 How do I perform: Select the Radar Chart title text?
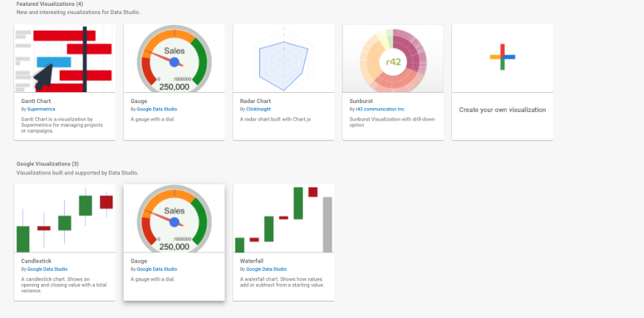coord(255,101)
